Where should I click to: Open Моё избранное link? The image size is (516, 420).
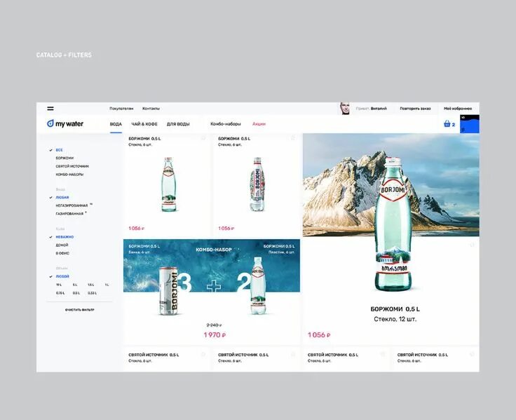point(458,108)
